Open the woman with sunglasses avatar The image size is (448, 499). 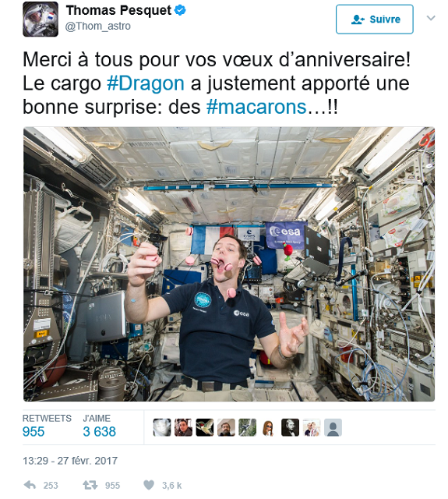click(x=269, y=427)
